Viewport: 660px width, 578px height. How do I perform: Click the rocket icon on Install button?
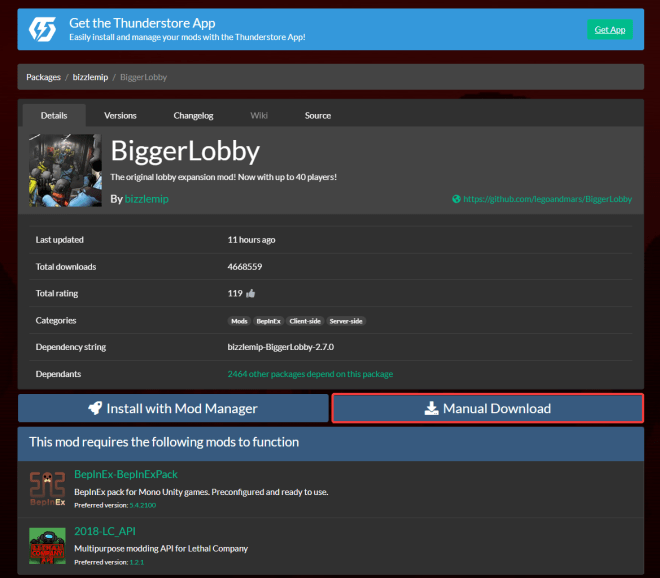pos(95,408)
